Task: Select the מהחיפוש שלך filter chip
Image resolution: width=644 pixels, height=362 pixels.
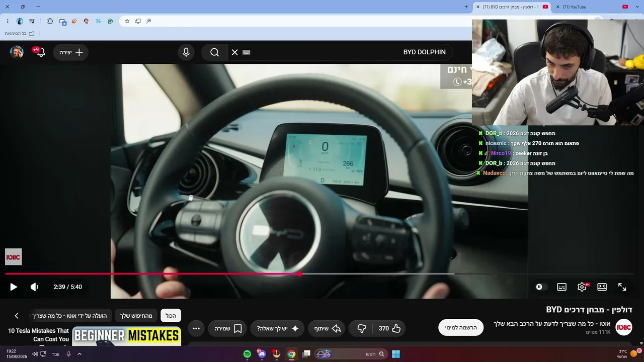Action: [136, 316]
